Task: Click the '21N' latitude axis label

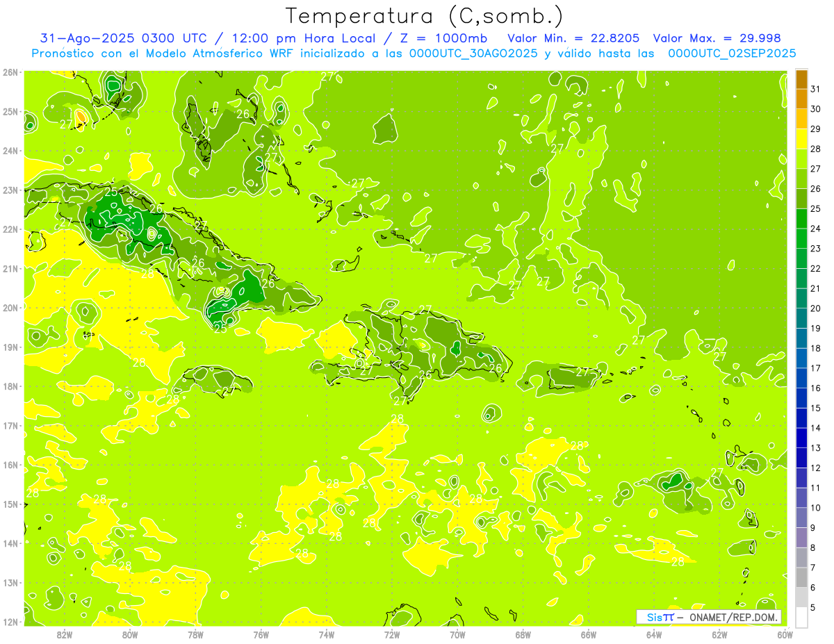Action: pyautogui.click(x=10, y=268)
